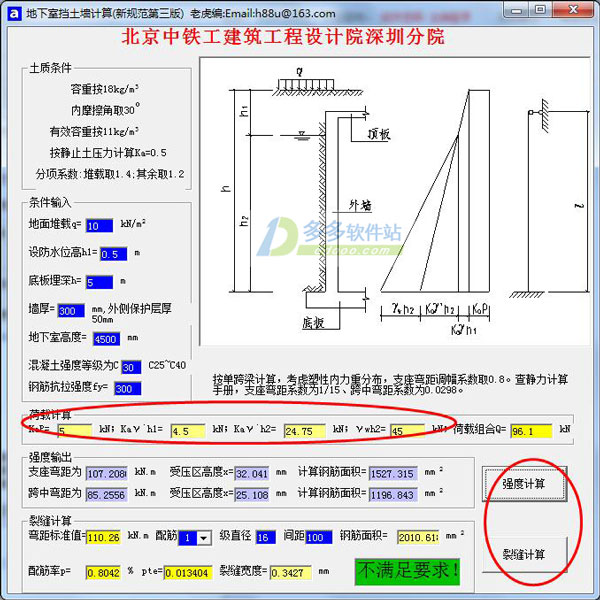Click the γwh2 value 45 field

(x=408, y=431)
